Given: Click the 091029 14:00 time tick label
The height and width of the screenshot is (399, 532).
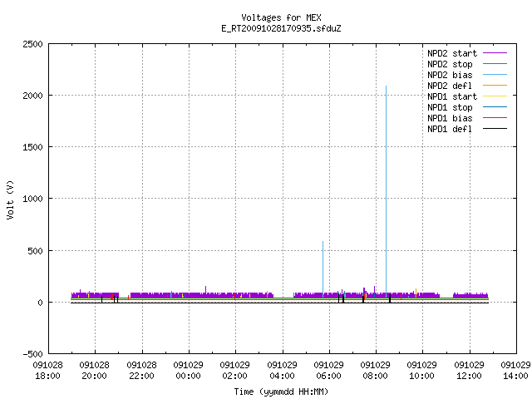Looking at the screenshot, I should click(x=515, y=371).
